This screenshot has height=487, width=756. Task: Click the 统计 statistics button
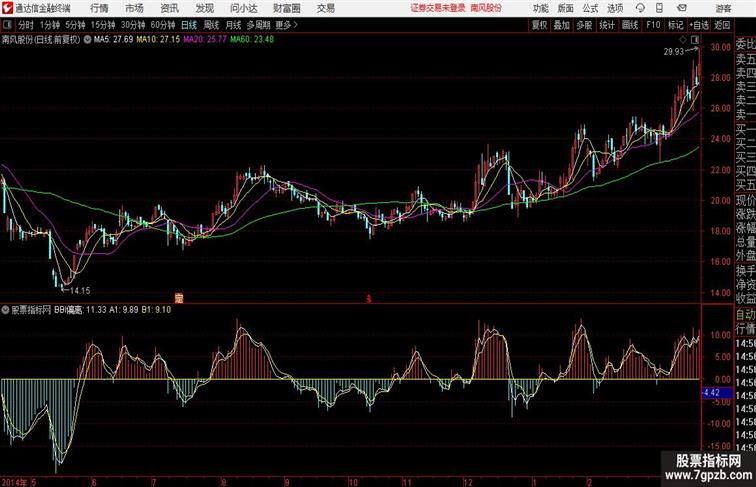(607, 25)
